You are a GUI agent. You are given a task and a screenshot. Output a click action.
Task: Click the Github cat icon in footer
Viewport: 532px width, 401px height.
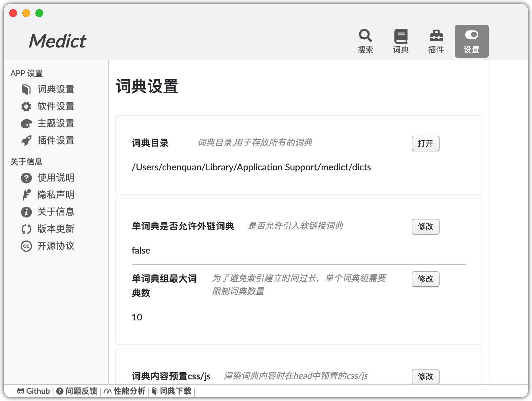21,391
